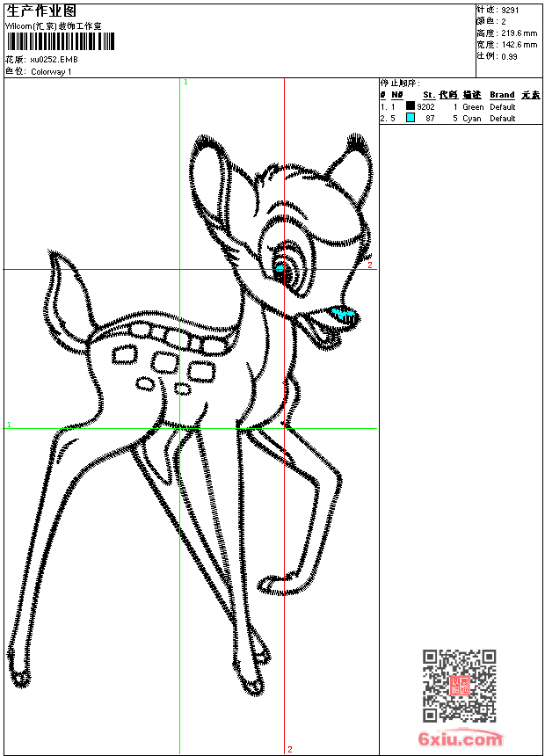Click the red '2' marker near deer's nose
The width and height of the screenshot is (545, 756).
click(370, 265)
